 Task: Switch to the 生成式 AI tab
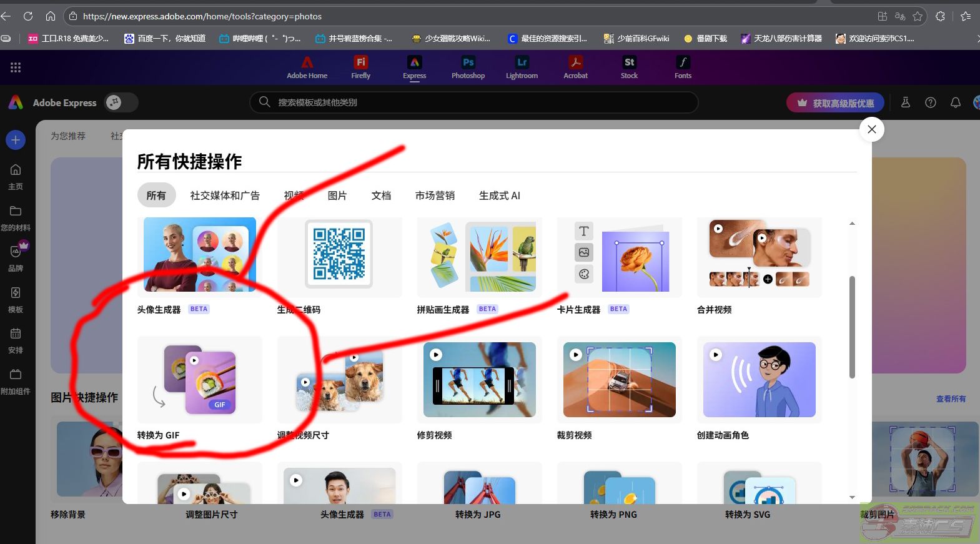pyautogui.click(x=499, y=195)
